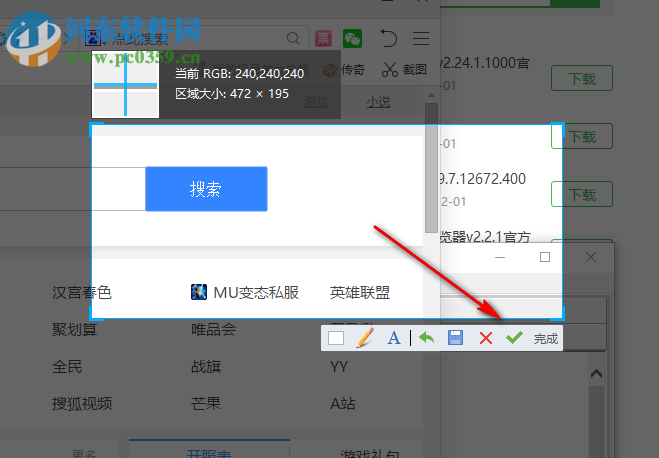This screenshot has height=458, width=659.
Task: Confirm capture with green checkmark
Action: (x=514, y=337)
